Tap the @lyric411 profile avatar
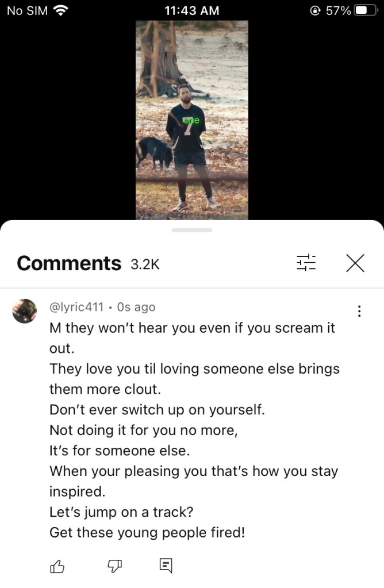Image resolution: width=384 pixels, height=588 pixels. click(x=24, y=311)
